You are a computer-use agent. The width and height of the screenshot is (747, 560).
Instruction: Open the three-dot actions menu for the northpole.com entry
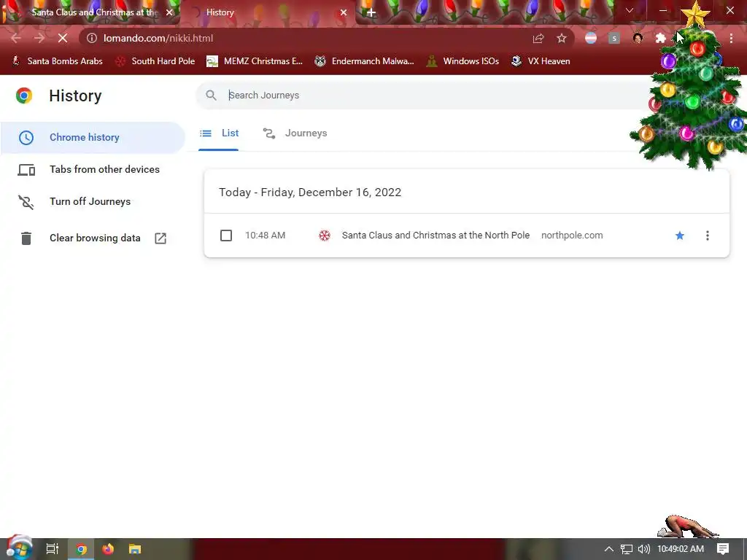point(708,236)
